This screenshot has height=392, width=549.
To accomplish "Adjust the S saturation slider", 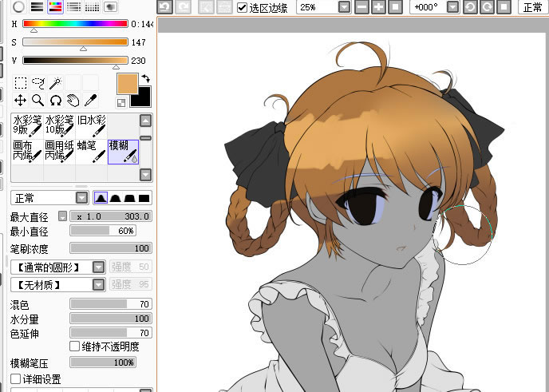I will (75, 42).
